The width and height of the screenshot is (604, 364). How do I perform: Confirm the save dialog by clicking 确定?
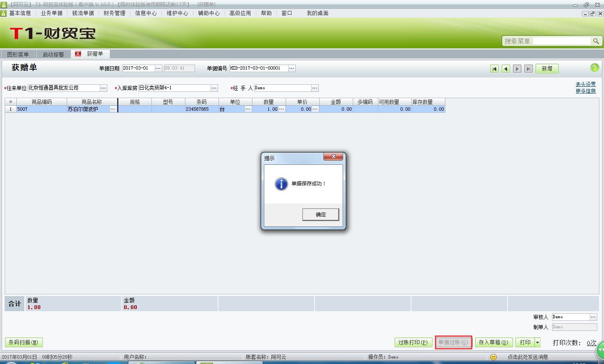(x=320, y=214)
